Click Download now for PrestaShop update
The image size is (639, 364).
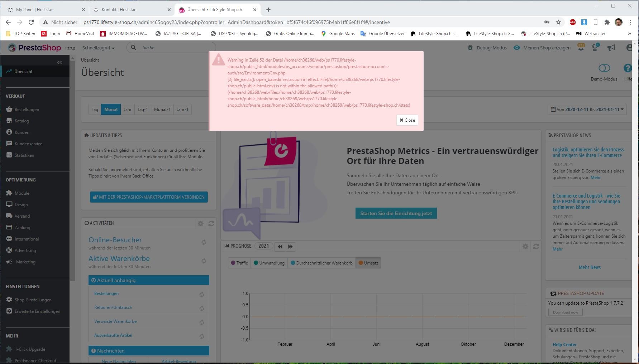pos(566,312)
